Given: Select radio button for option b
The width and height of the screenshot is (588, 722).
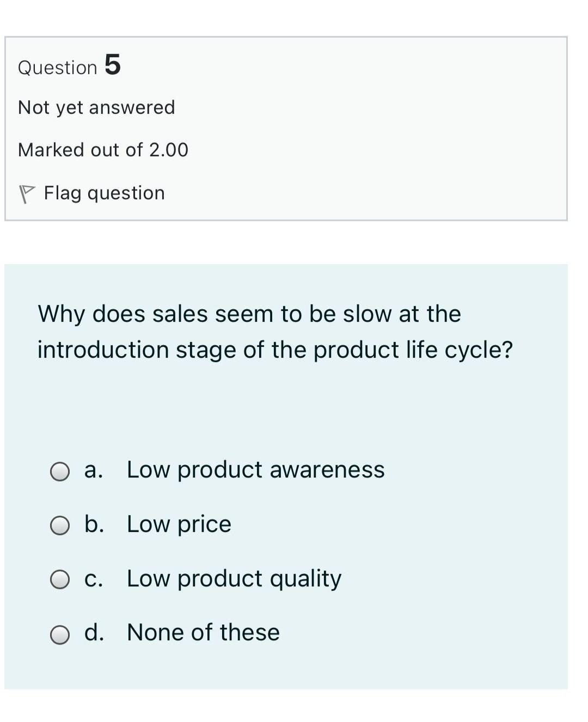Looking at the screenshot, I should click(x=60, y=526).
